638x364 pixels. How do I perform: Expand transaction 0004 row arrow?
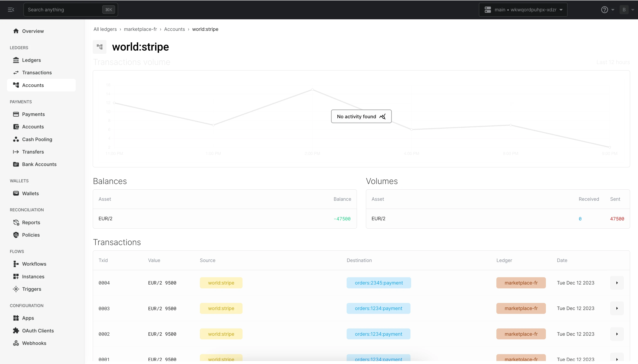coord(617,283)
